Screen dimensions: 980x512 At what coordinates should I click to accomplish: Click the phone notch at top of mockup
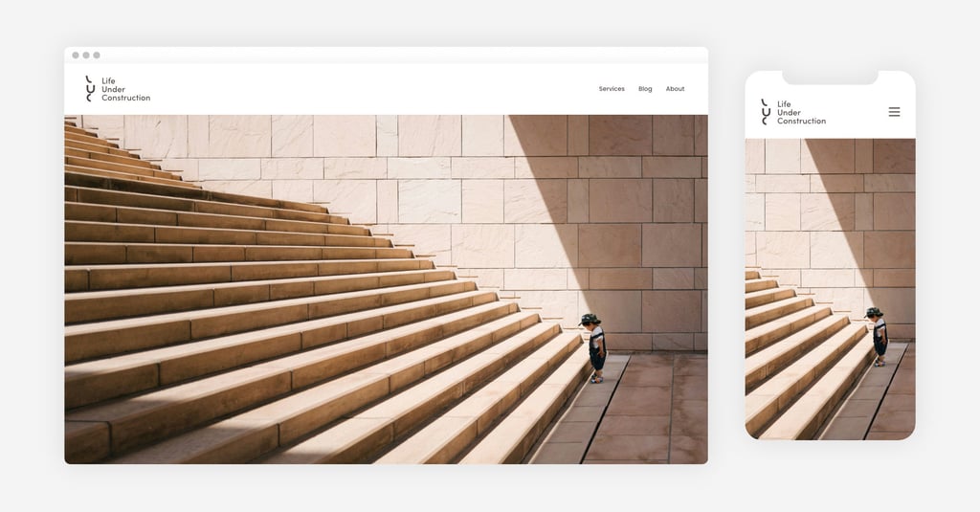coord(830,77)
